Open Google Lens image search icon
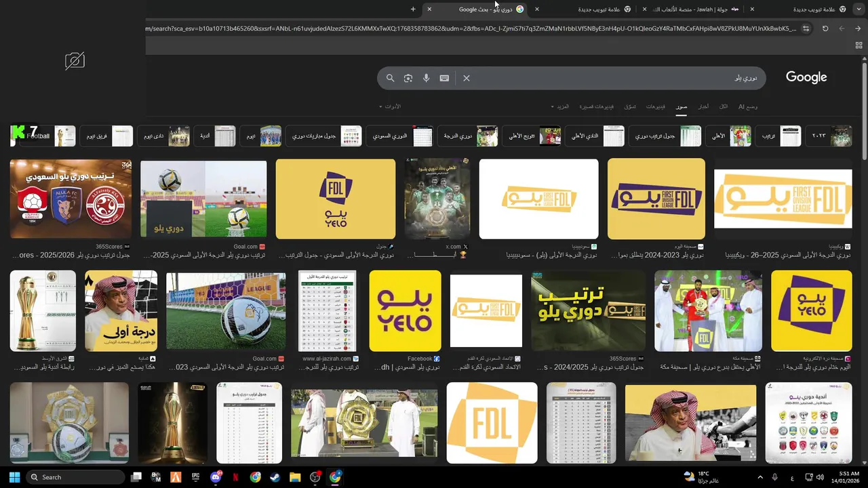 408,78
